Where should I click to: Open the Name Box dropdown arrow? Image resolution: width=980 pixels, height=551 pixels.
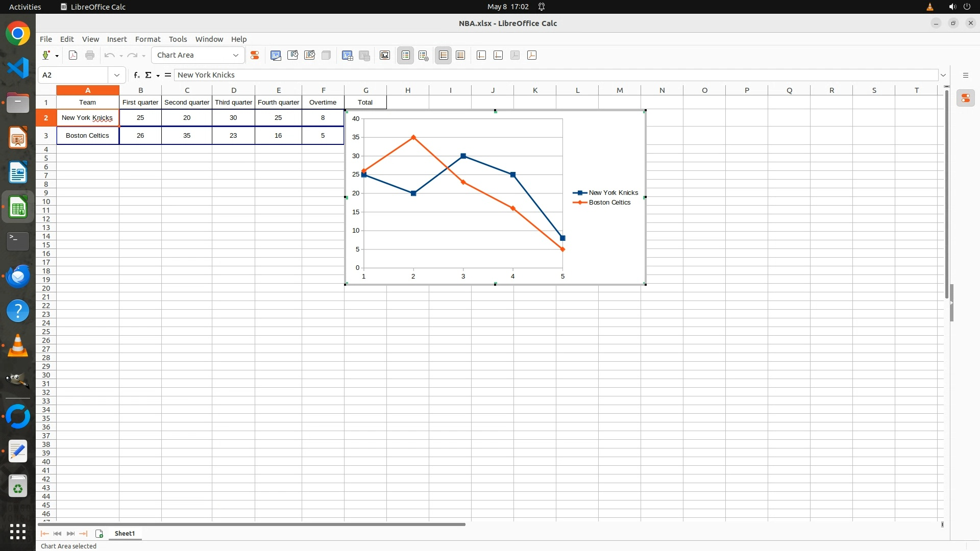[x=117, y=75]
